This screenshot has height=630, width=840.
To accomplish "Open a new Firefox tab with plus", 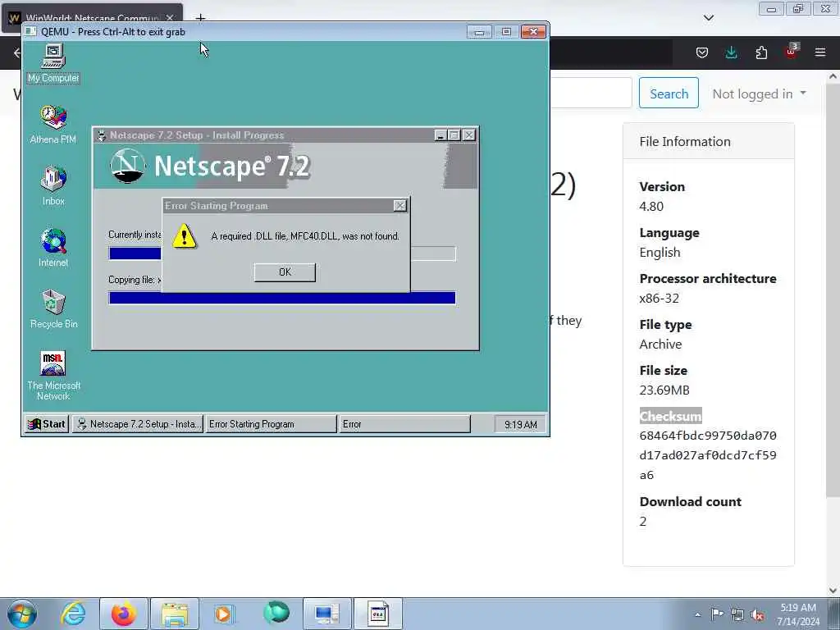I will (x=200, y=18).
